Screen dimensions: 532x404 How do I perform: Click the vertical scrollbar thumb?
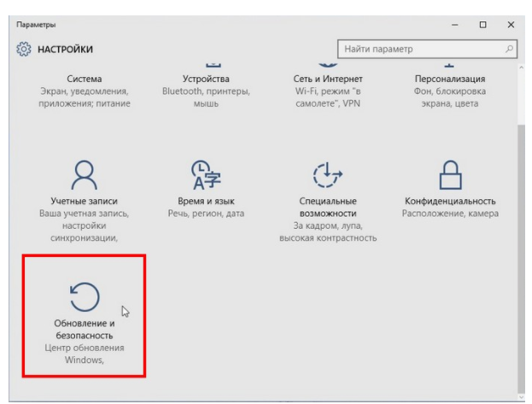point(521,258)
